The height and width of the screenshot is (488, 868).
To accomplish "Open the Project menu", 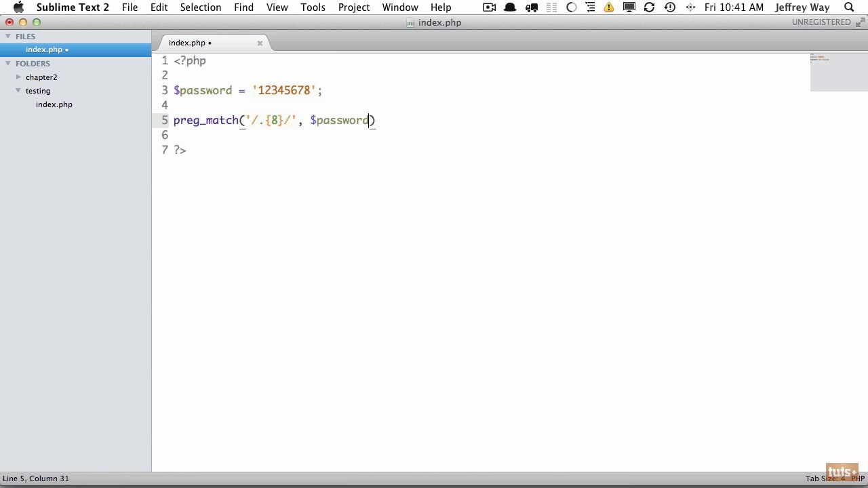I will (x=354, y=7).
